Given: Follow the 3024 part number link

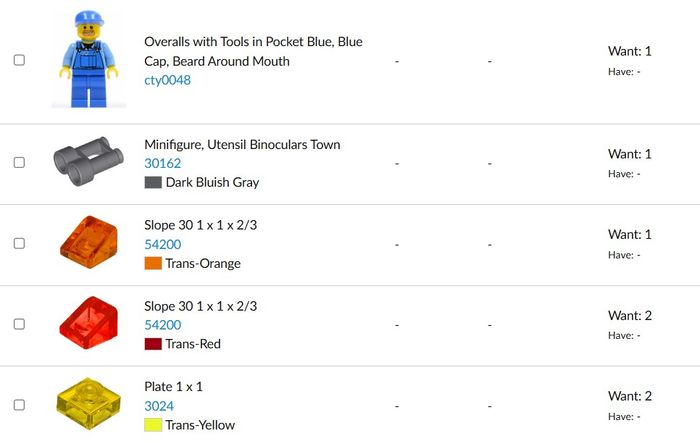Looking at the screenshot, I should point(159,406).
